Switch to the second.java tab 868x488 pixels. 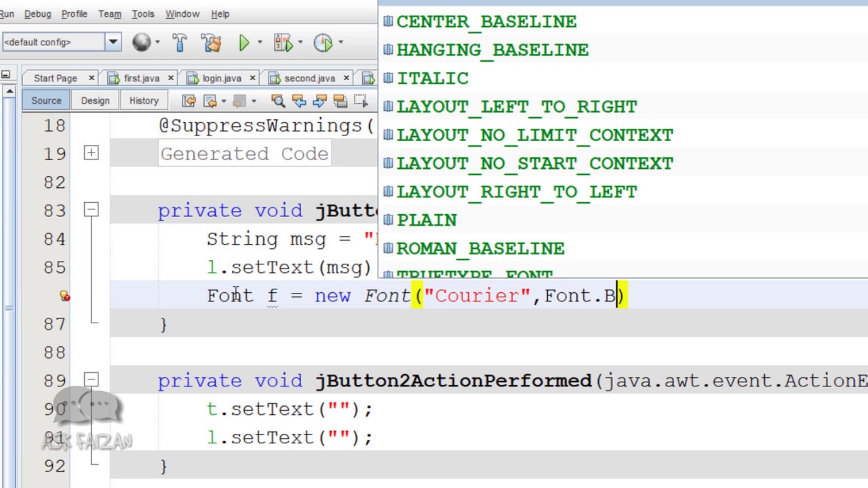309,78
